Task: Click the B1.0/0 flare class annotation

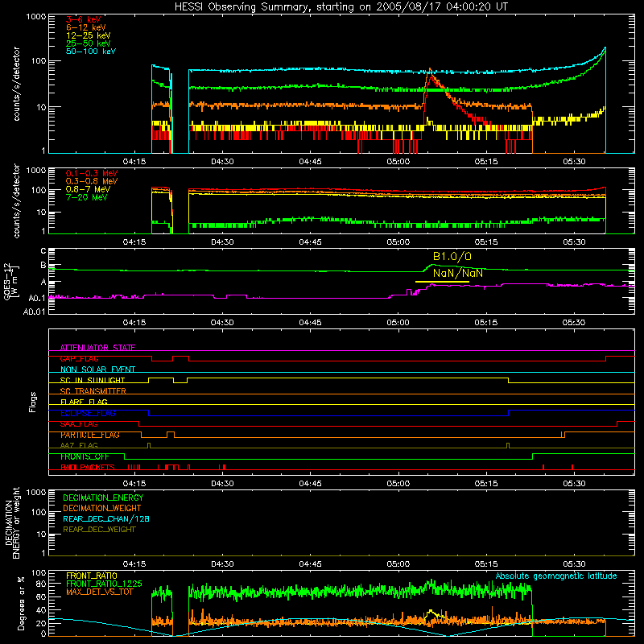Action: tap(452, 256)
